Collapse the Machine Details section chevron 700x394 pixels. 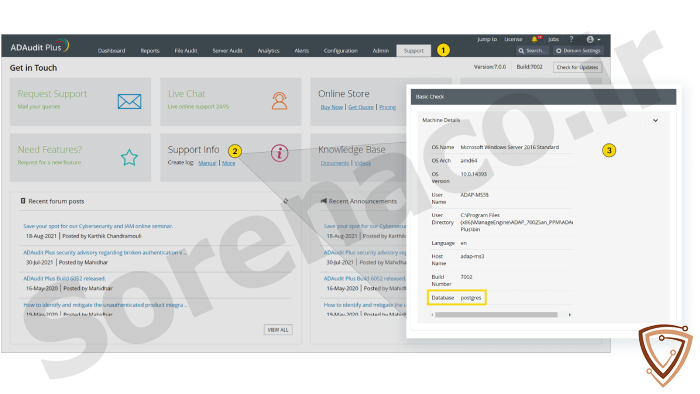pyautogui.click(x=655, y=120)
